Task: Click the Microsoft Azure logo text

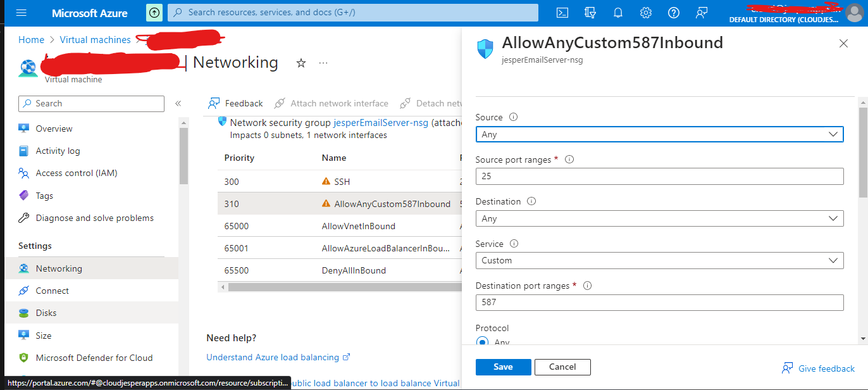Action: click(89, 13)
